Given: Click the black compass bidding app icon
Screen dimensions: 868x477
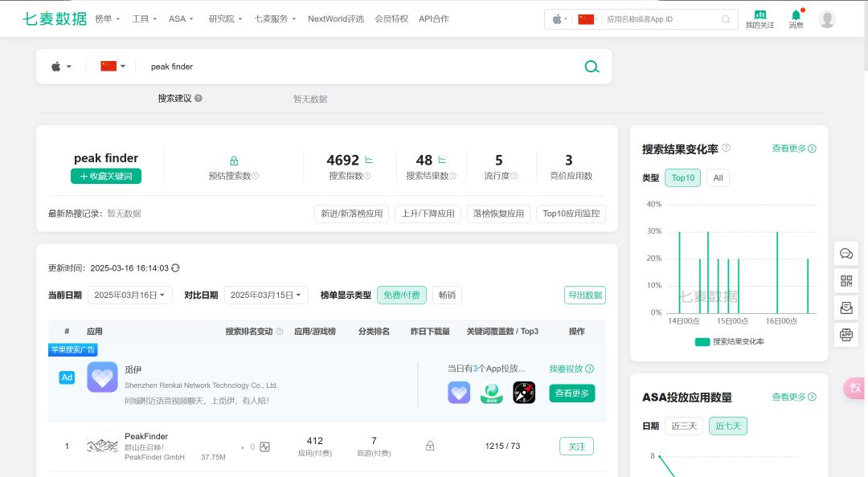Looking at the screenshot, I should click(524, 393).
